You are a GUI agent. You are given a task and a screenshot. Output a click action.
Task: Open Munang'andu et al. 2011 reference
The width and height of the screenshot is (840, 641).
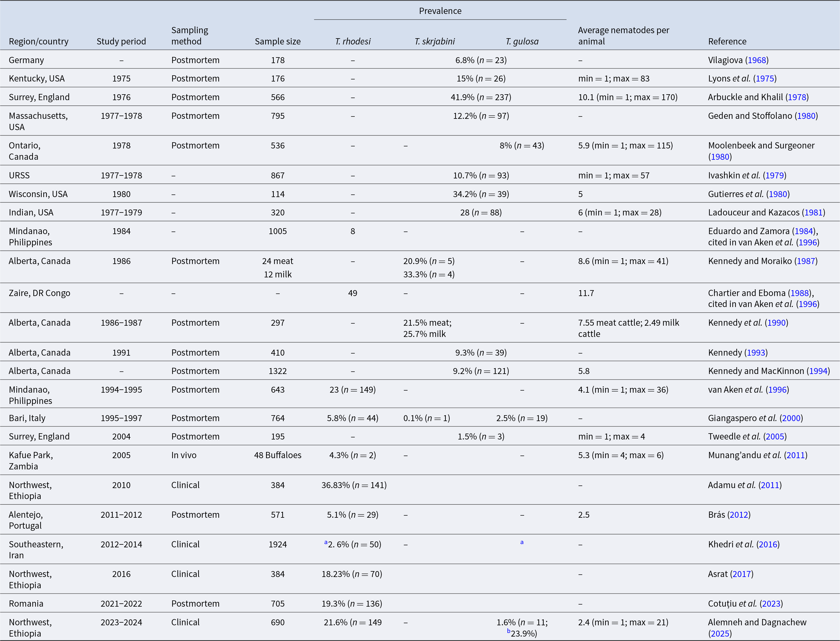[795, 455]
